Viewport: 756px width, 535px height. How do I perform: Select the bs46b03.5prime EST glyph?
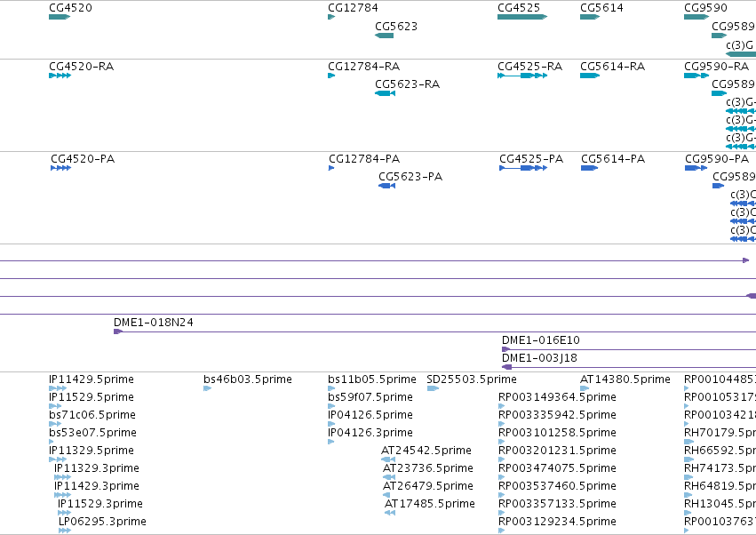tap(207, 388)
